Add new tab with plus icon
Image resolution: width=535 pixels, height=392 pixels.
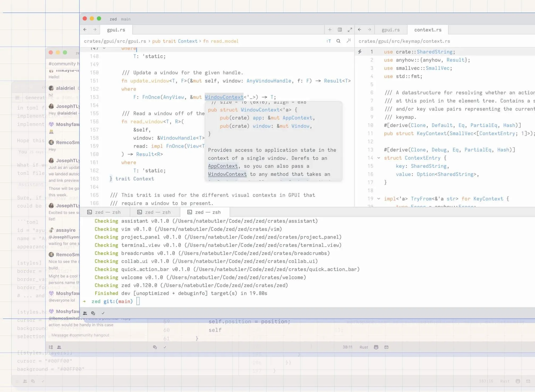coord(330,29)
